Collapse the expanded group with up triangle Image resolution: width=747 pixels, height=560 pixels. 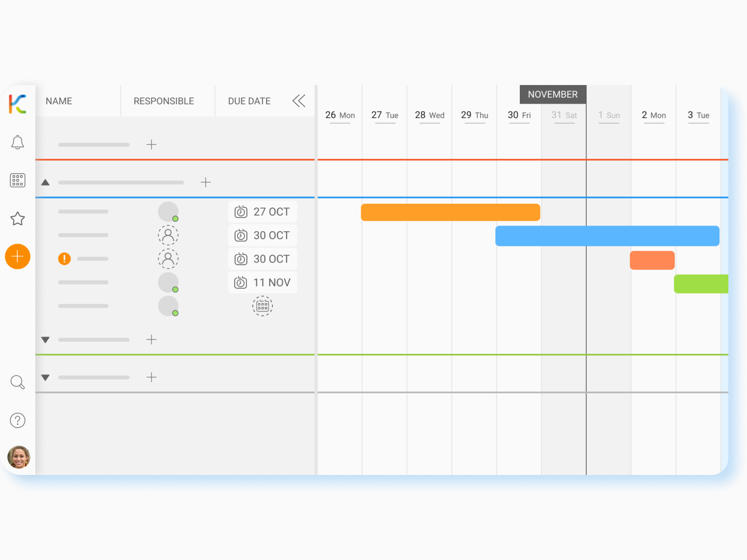pyautogui.click(x=46, y=183)
